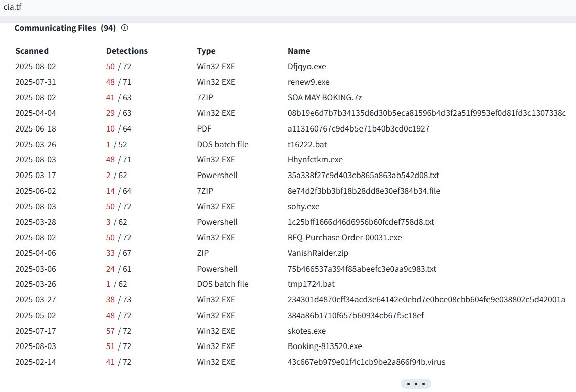Click the Scanned column header
The height and width of the screenshot is (392, 576).
pyautogui.click(x=32, y=51)
